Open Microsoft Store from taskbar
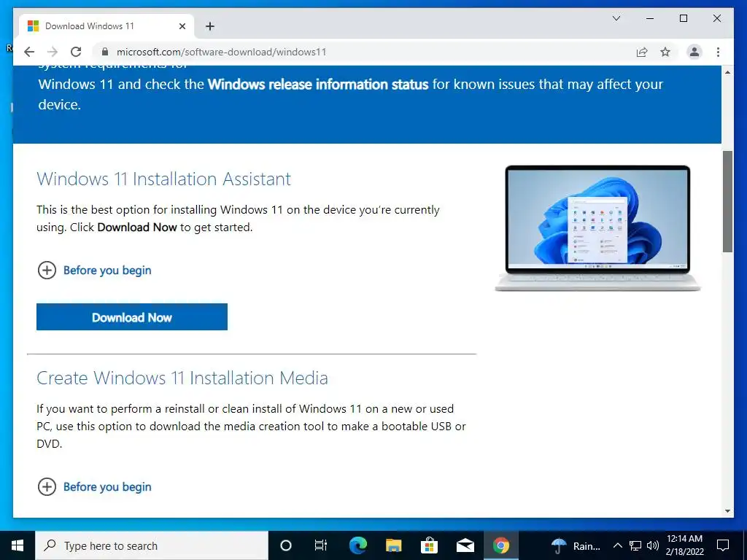 point(429,545)
